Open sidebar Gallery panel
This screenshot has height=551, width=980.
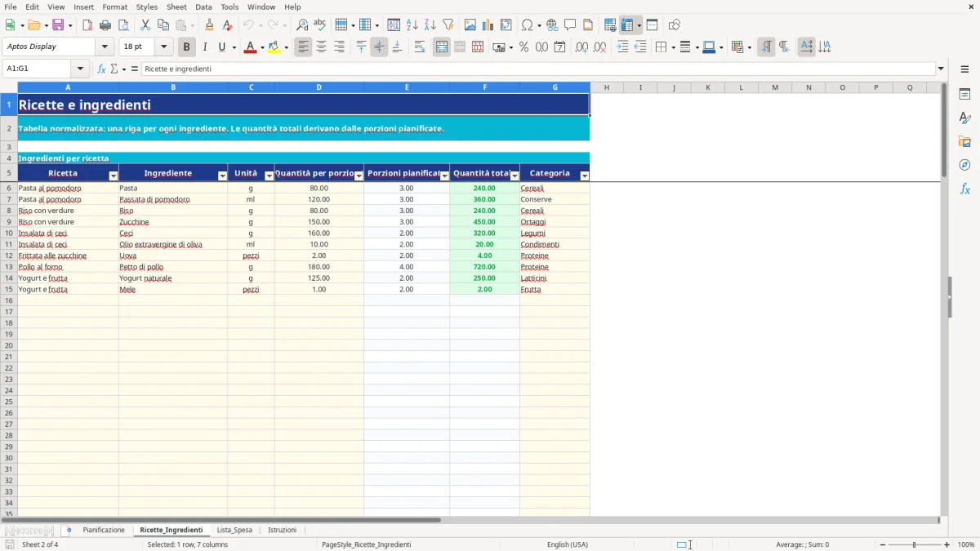964,142
